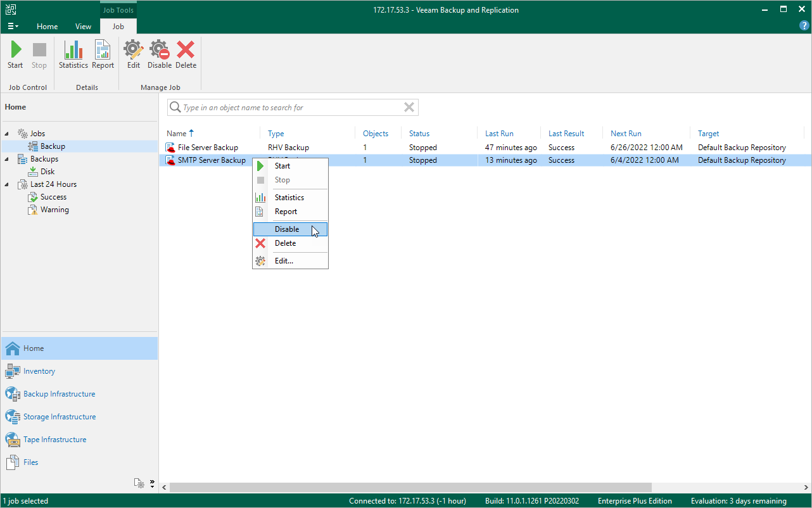Open the Files view
Image resolution: width=812 pixels, height=508 pixels.
pos(79,462)
